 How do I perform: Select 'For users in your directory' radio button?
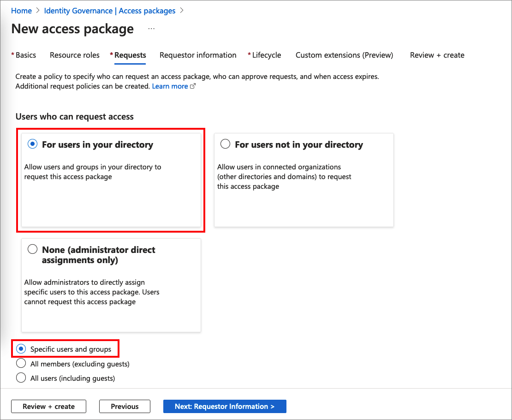32,144
